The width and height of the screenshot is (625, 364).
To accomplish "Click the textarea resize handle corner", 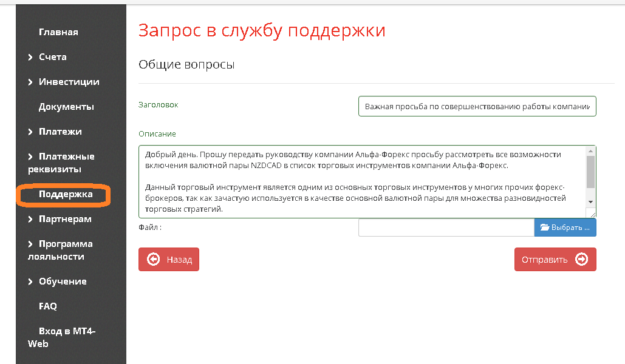I will coord(593,214).
